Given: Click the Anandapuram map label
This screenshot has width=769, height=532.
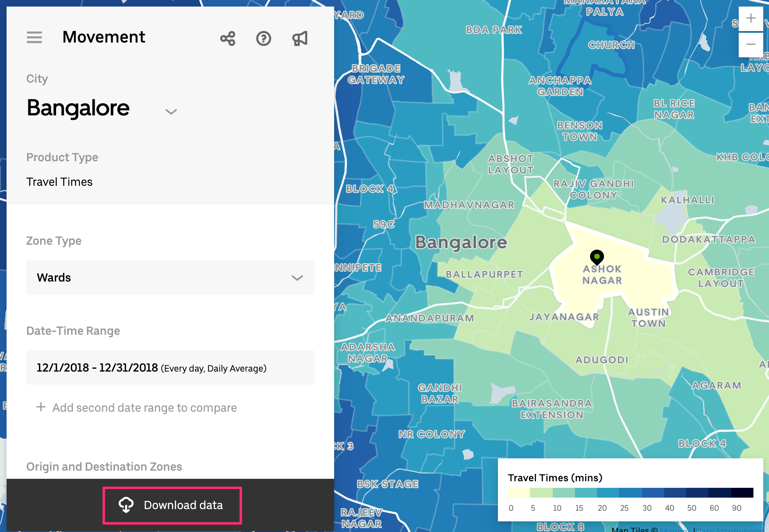Looking at the screenshot, I should [430, 318].
